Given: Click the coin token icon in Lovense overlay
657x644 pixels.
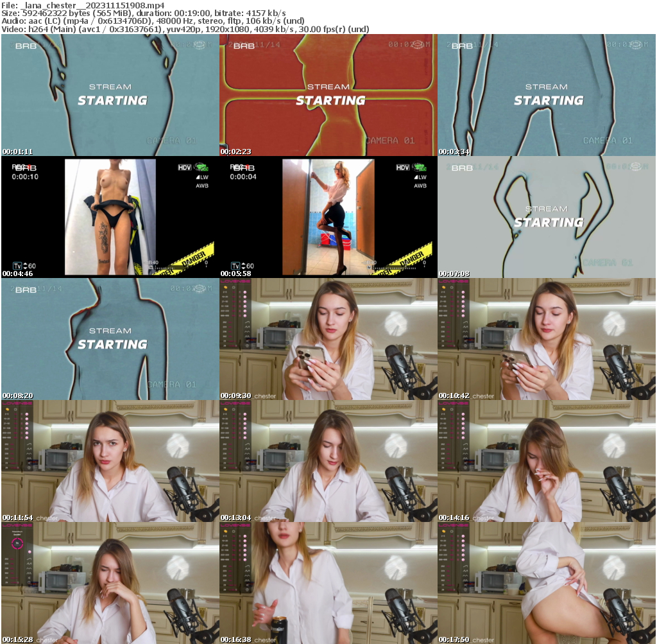Looking at the screenshot, I should point(225,288).
